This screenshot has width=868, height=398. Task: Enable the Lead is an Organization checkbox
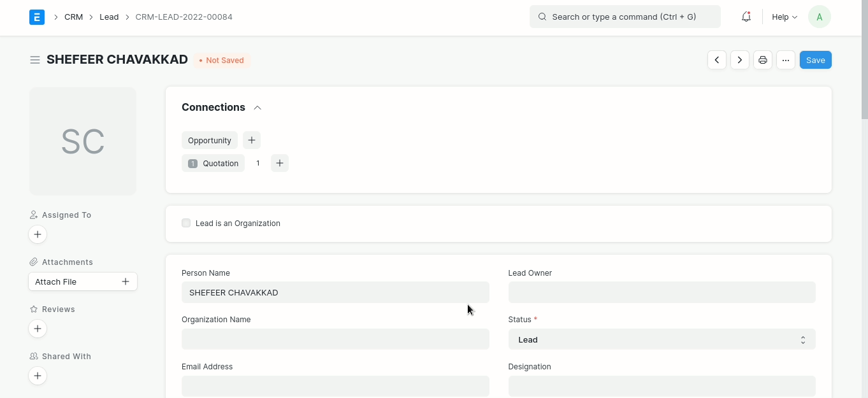point(185,223)
